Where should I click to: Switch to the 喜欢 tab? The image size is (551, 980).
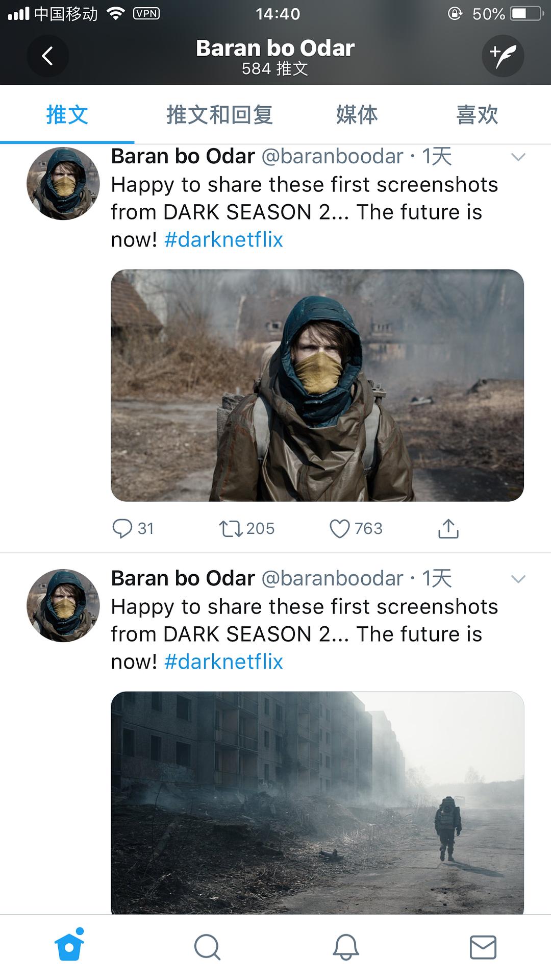(477, 115)
